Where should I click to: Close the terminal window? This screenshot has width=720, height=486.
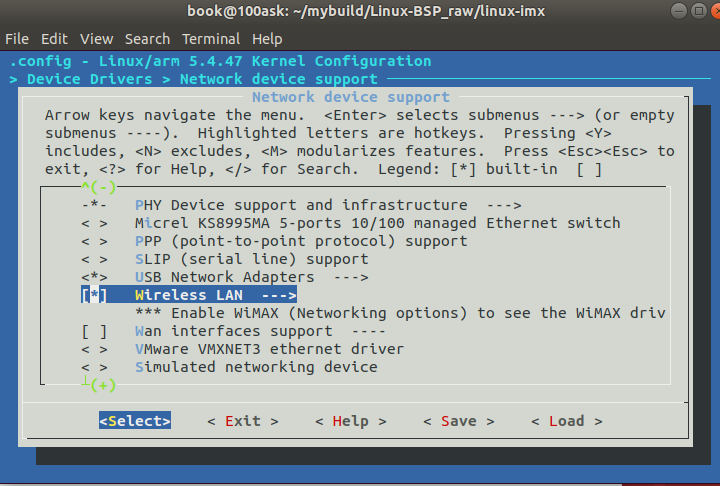[716, 11]
